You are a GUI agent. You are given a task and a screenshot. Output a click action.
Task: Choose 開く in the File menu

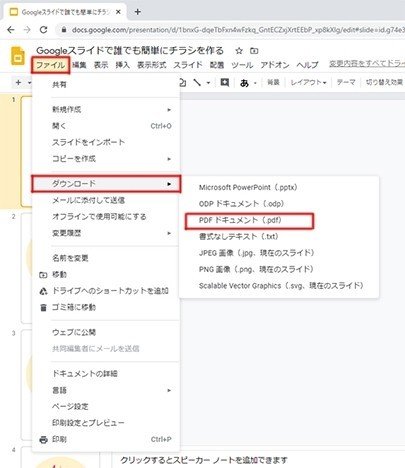(x=106, y=126)
